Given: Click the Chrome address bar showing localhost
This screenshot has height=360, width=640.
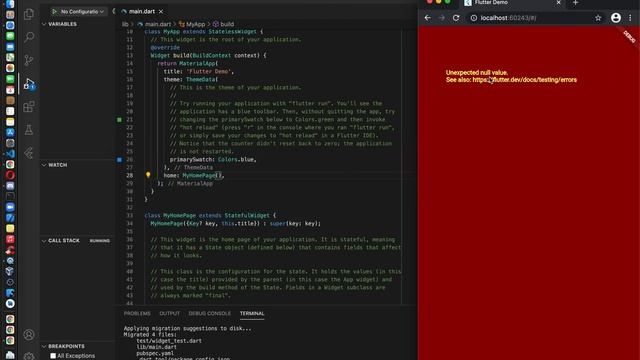Looking at the screenshot, I should pyautogui.click(x=531, y=18).
